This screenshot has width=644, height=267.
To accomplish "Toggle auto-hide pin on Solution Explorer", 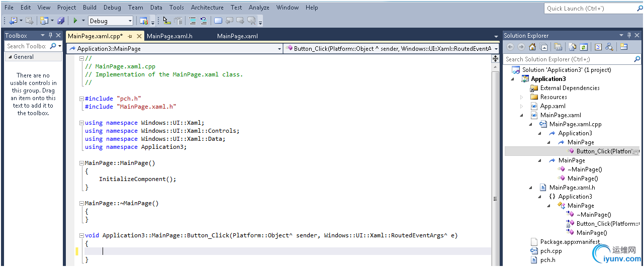I will tap(629, 35).
